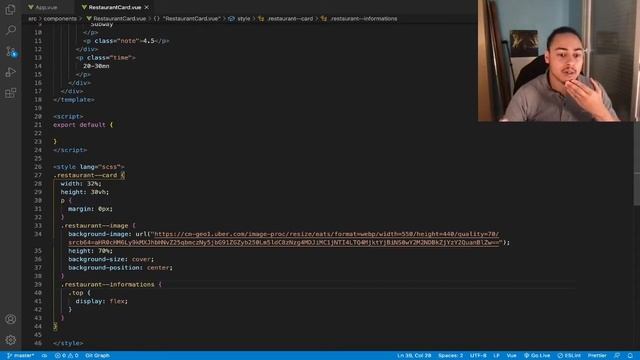Click the "height: 70%;" declaration
640x360 pixels.
click(90, 251)
